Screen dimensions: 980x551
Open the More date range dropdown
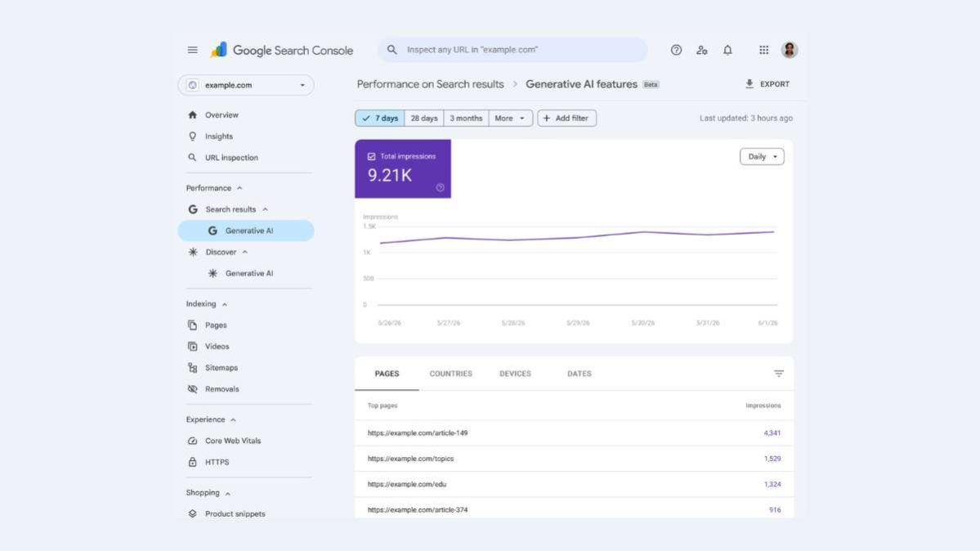coord(510,119)
